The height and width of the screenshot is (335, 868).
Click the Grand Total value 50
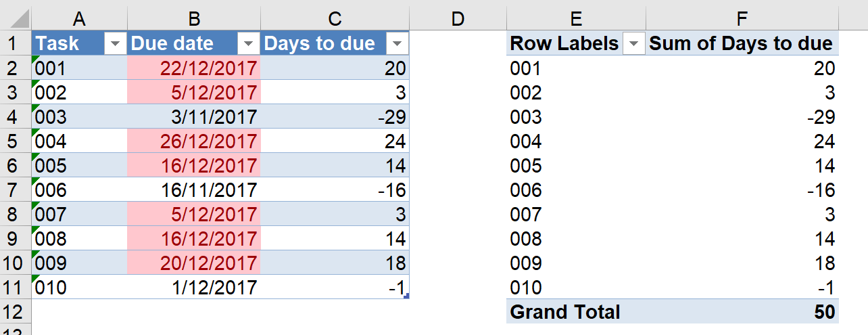pos(742,312)
